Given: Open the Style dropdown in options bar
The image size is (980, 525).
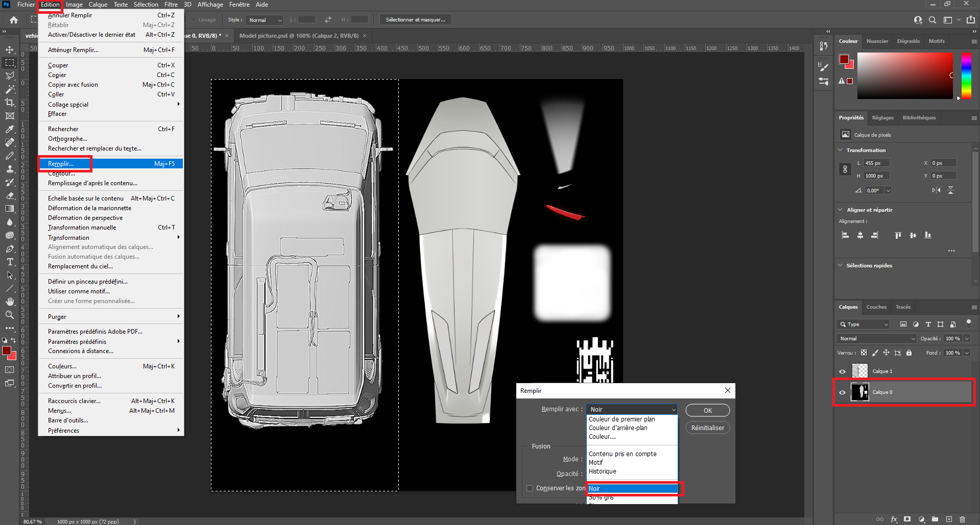Looking at the screenshot, I should 265,20.
